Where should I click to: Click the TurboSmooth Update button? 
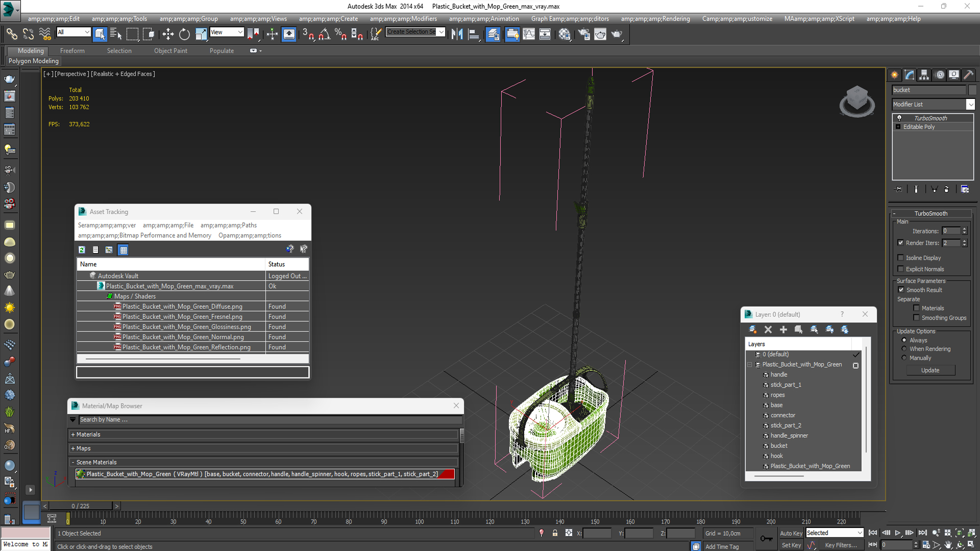(930, 370)
